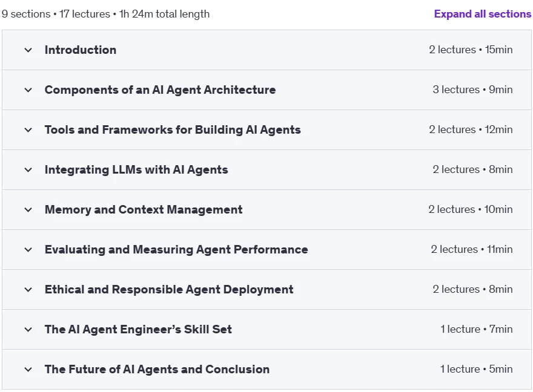Viewport: 533px width, 392px height.
Task: Open Components of an AI Agent Architecture title
Action: [x=160, y=90]
